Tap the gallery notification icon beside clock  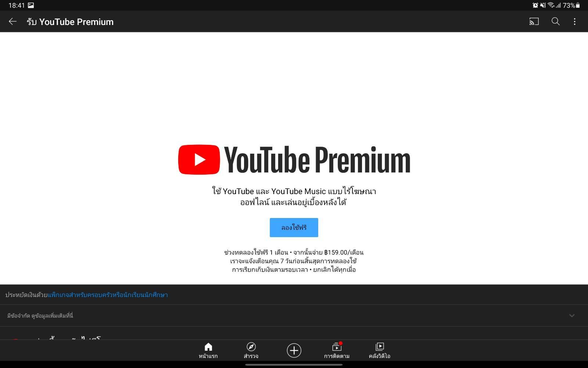pyautogui.click(x=31, y=5)
